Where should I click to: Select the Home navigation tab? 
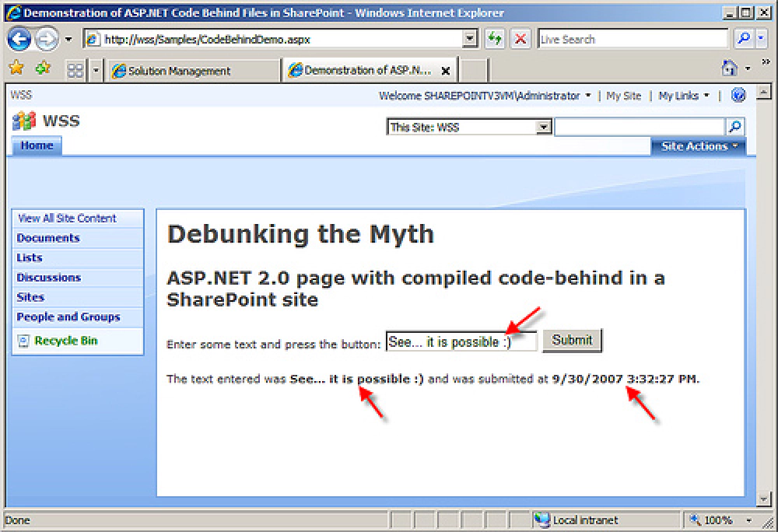37,145
